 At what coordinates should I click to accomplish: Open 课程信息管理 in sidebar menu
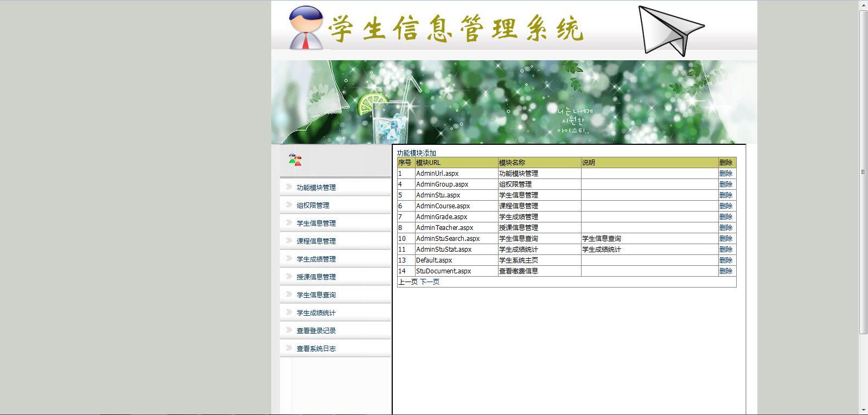coord(316,241)
